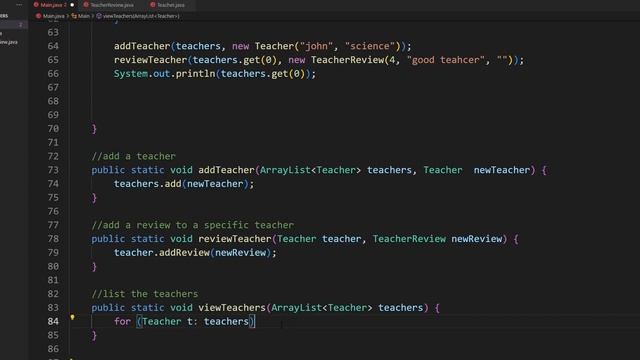The height and width of the screenshot is (360, 640).
Task: Click the Java file icon on the Teacher.java tab
Action: tap(153, 5)
